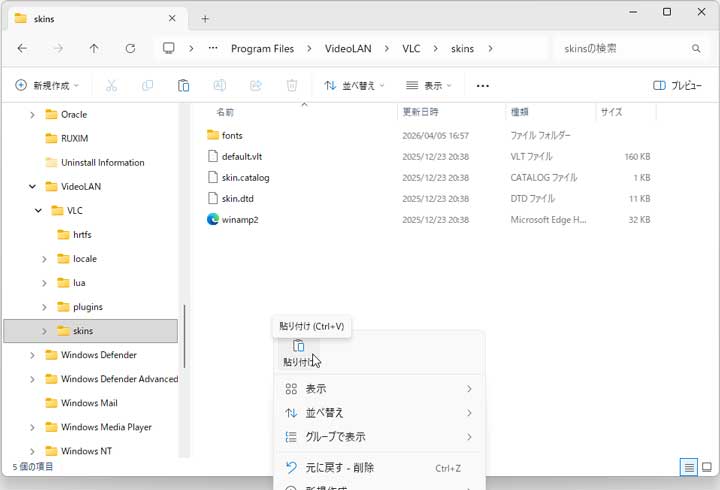Click the toolbar Paste clipboard icon
This screenshot has width=720, height=490.
tap(183, 85)
